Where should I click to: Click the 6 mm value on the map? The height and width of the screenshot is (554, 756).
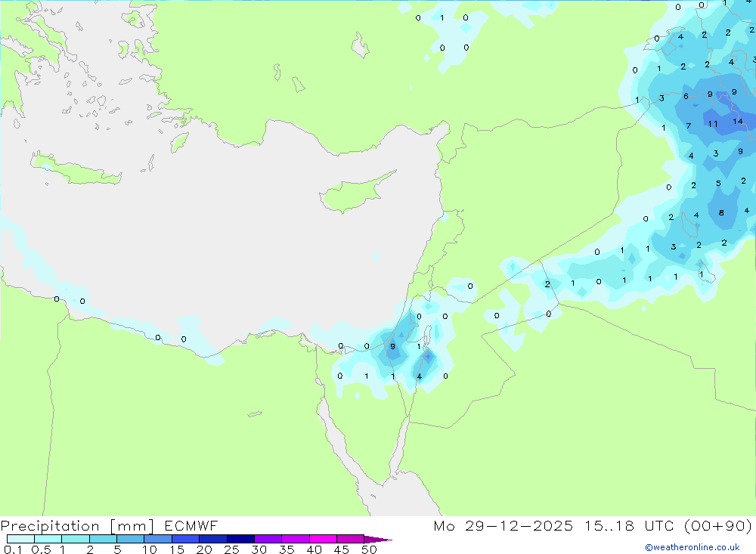(x=686, y=97)
